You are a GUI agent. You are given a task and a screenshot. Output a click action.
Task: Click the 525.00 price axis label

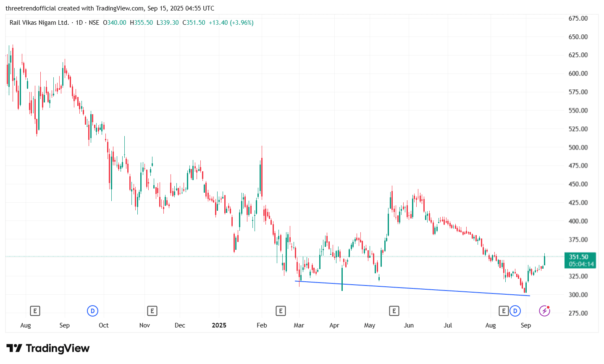point(578,129)
